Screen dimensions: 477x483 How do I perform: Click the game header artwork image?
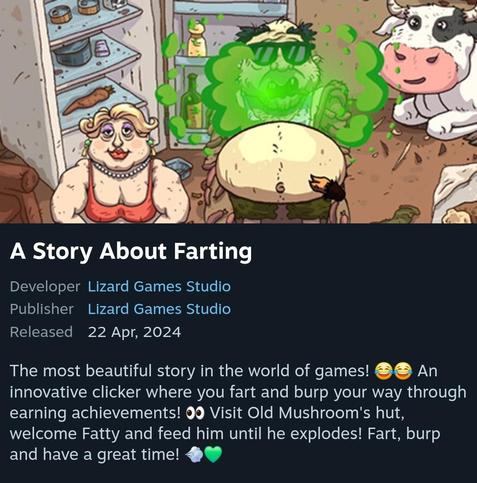pos(238,111)
